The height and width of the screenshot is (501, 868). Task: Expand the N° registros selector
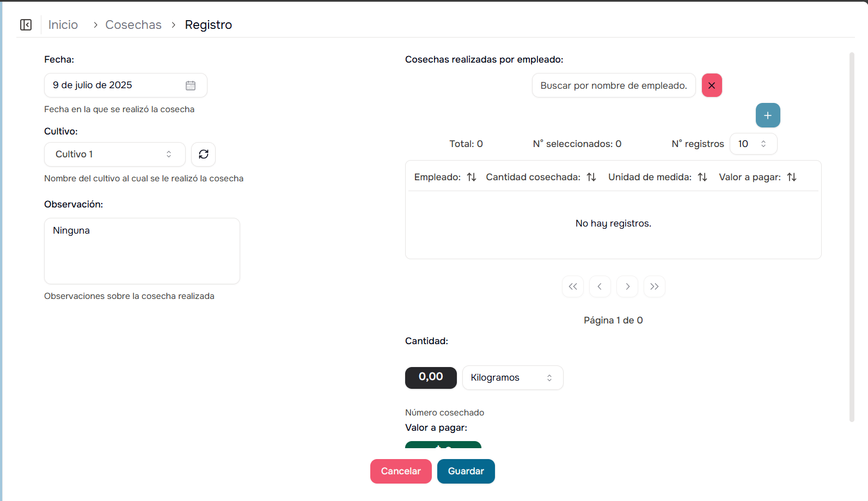pyautogui.click(x=753, y=144)
